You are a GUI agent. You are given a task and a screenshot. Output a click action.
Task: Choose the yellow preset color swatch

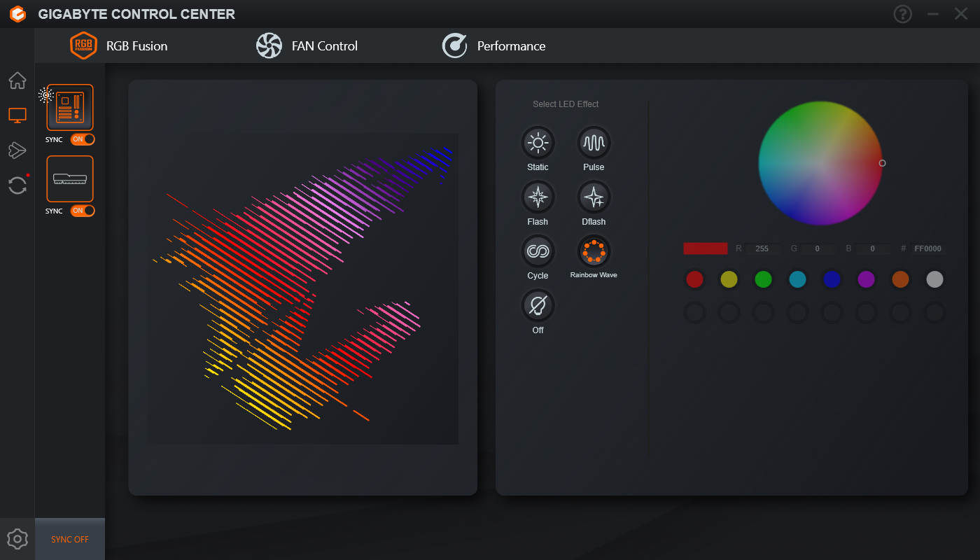pos(729,280)
